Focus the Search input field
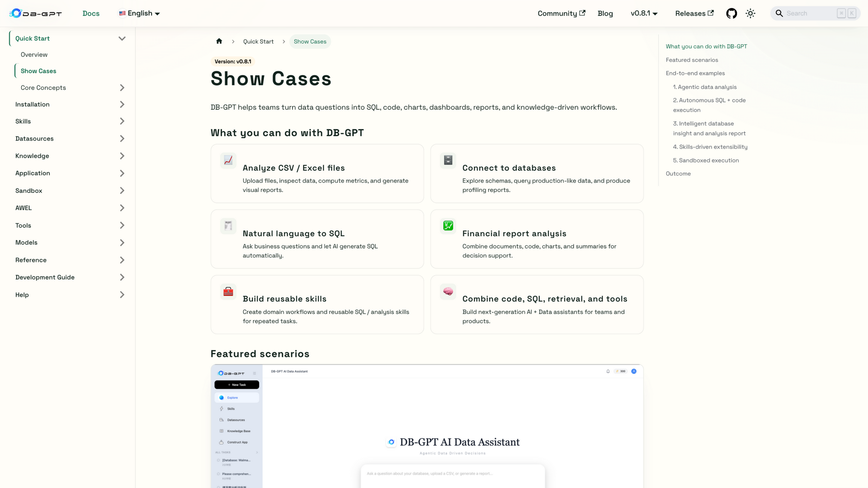This screenshot has height=488, width=868. coord(815,14)
